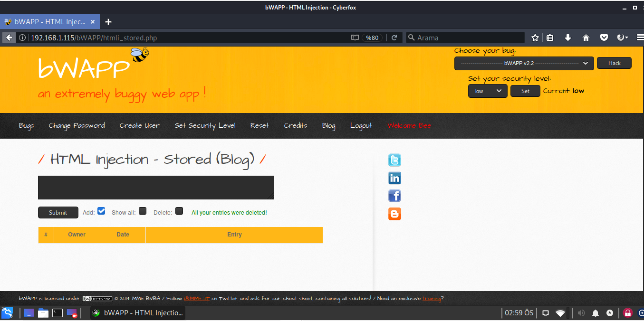Open a new tab with the plus icon

click(x=108, y=22)
